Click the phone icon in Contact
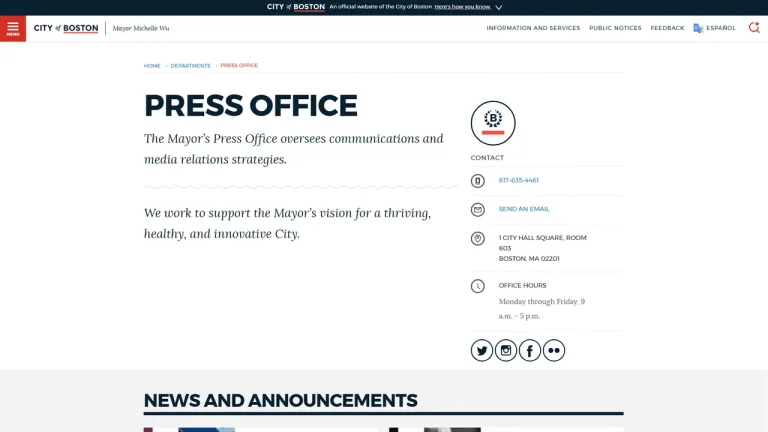 (x=478, y=181)
